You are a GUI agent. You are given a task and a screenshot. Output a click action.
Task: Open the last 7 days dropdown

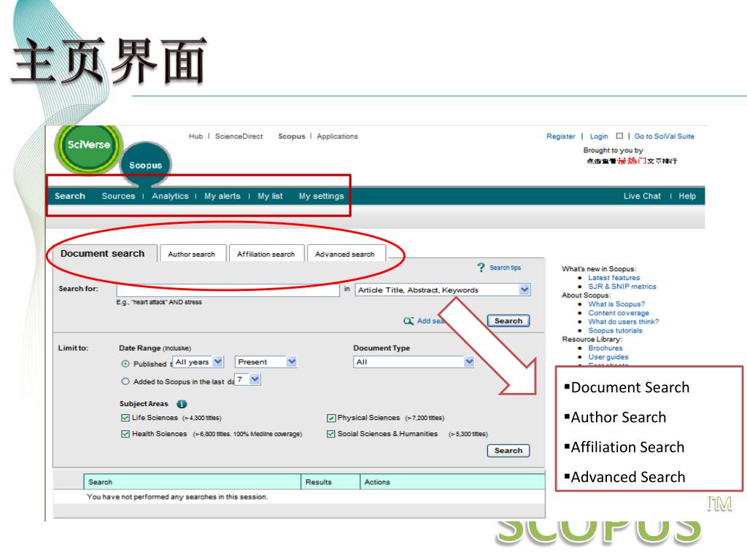tap(248, 379)
